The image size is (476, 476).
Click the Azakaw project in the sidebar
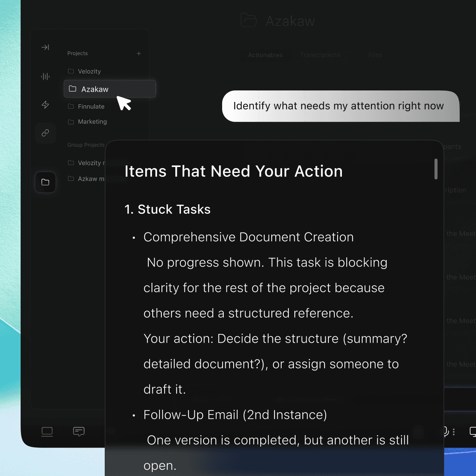(x=95, y=89)
